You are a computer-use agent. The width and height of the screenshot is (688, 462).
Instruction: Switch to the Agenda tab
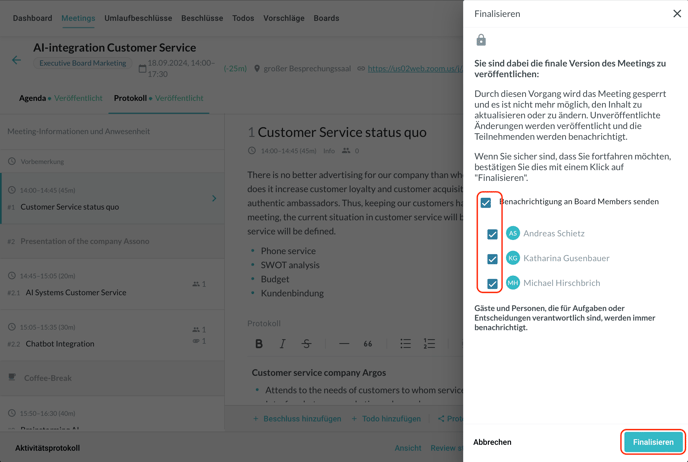tap(33, 98)
